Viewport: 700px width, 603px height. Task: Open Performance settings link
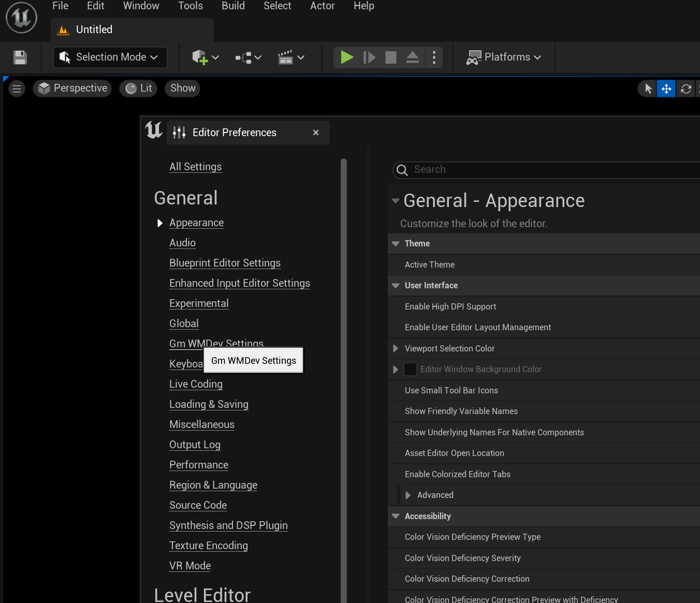point(199,465)
